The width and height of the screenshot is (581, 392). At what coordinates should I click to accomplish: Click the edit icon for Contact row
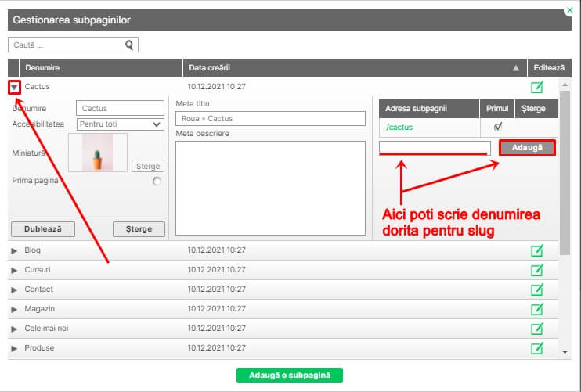click(x=537, y=290)
